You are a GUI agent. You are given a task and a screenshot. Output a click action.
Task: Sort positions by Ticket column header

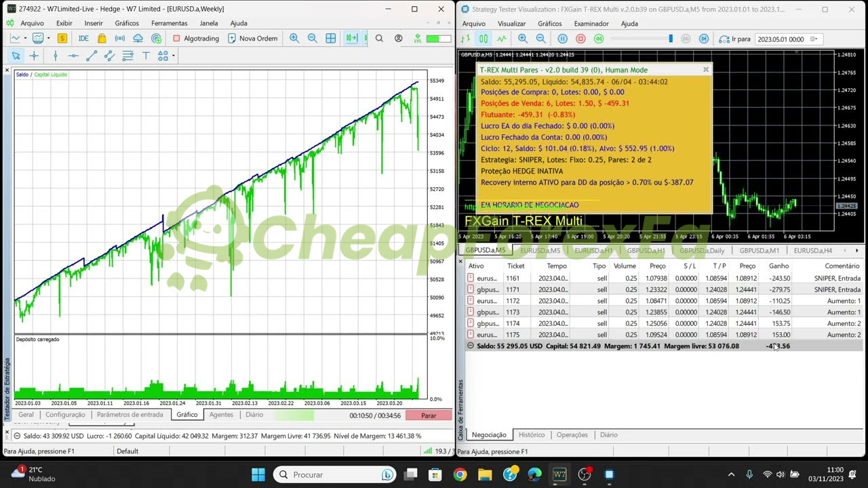coord(516,266)
